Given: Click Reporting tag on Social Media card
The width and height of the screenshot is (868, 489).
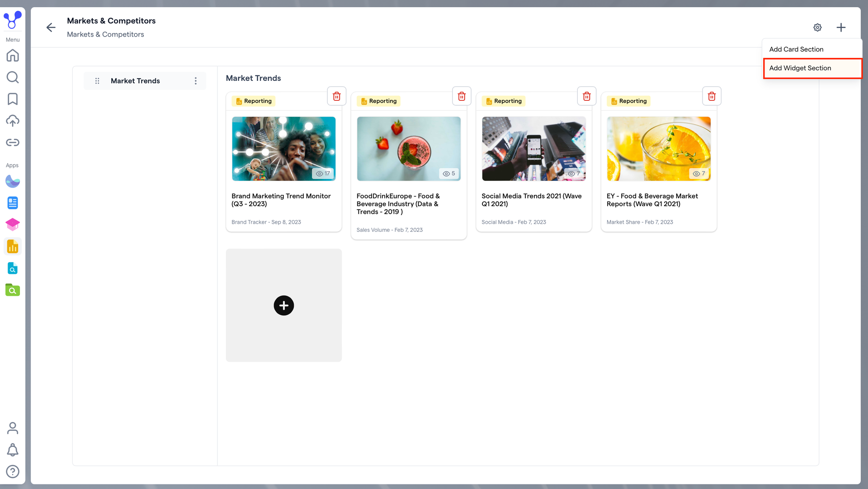Looking at the screenshot, I should pos(504,101).
